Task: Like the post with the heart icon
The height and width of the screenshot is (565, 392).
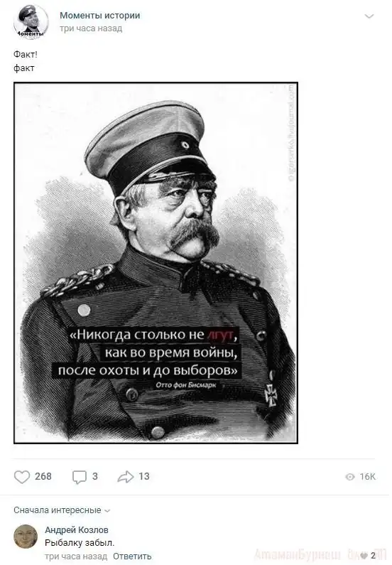Action: pyautogui.click(x=21, y=477)
